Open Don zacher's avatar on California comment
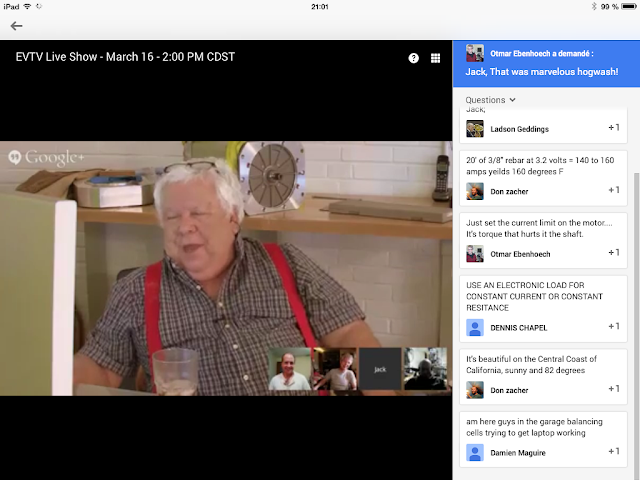Screen dimensions: 640x480 coord(475,390)
